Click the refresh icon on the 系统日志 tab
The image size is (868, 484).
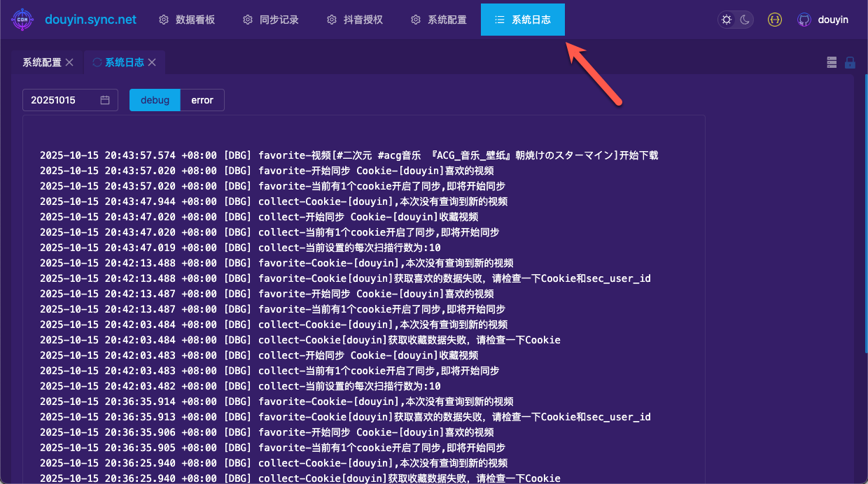click(x=96, y=62)
